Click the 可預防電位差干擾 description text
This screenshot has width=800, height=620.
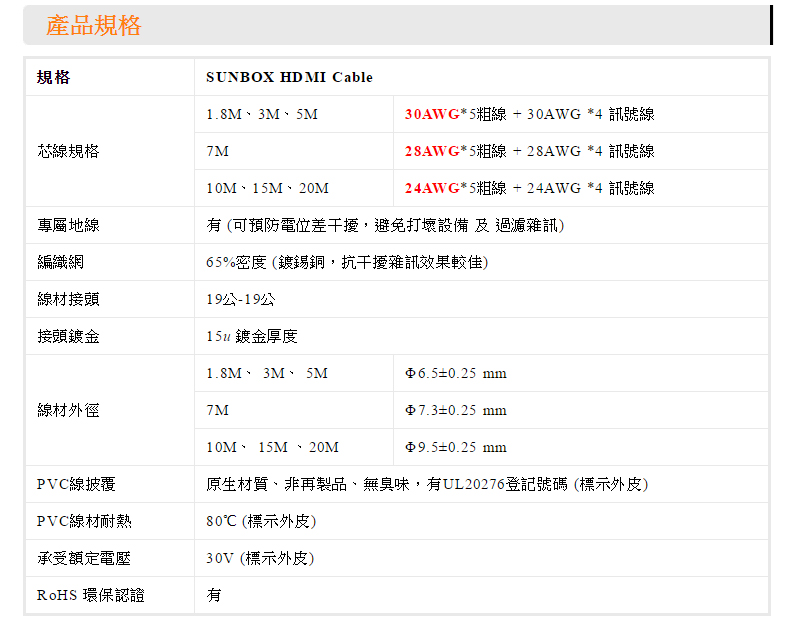tap(385, 225)
